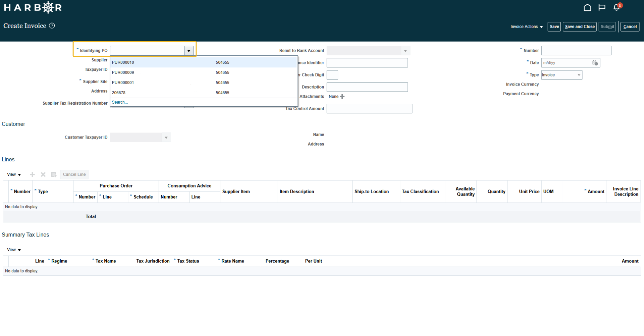
Task: Click the Save button
Action: (554, 26)
